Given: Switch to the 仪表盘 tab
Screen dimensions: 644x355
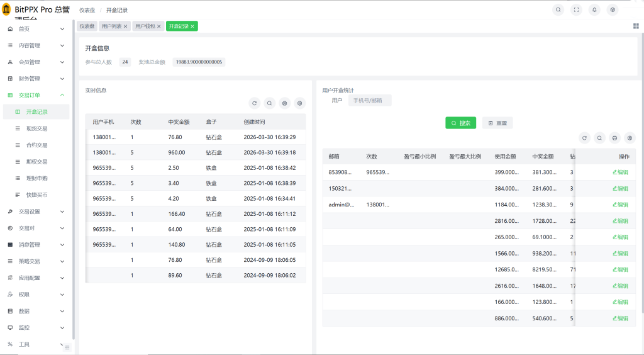Looking at the screenshot, I should point(87,26).
